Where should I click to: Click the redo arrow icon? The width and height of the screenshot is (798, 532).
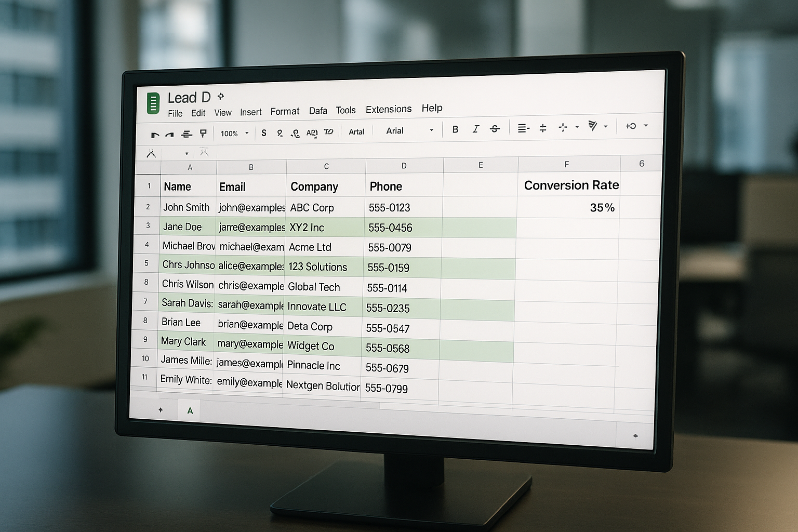[x=169, y=135]
